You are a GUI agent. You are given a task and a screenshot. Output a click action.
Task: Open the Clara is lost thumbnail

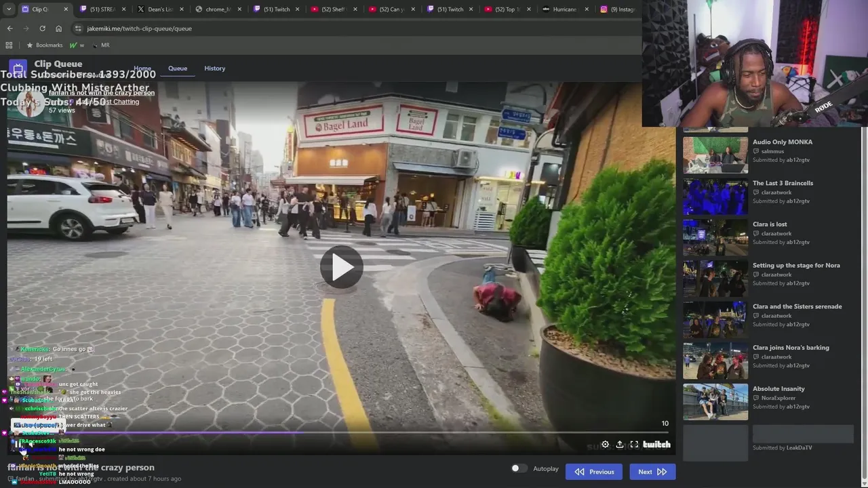point(715,237)
